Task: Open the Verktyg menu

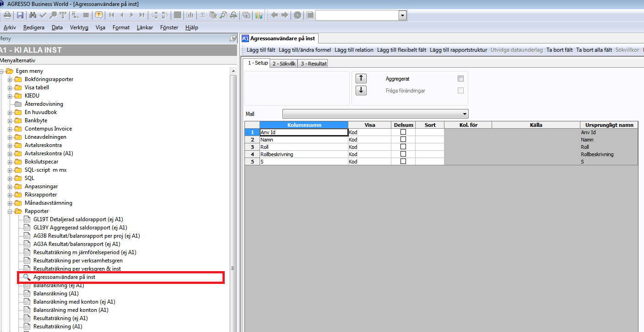Action: pos(79,27)
